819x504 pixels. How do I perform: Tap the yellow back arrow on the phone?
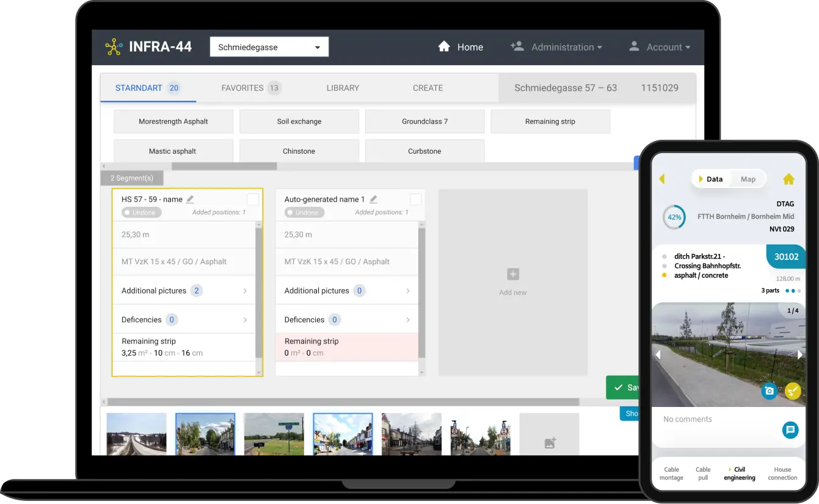[x=663, y=179]
